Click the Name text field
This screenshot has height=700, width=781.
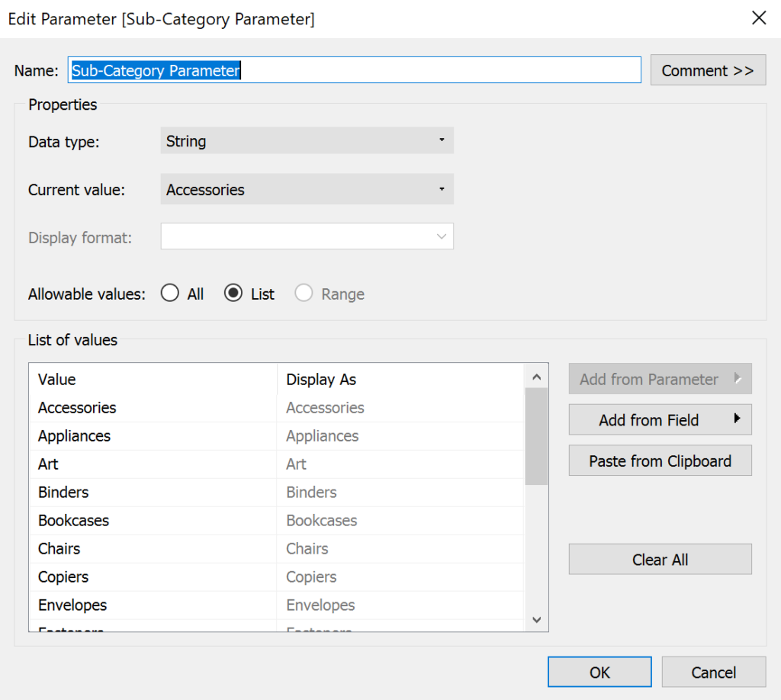(355, 70)
